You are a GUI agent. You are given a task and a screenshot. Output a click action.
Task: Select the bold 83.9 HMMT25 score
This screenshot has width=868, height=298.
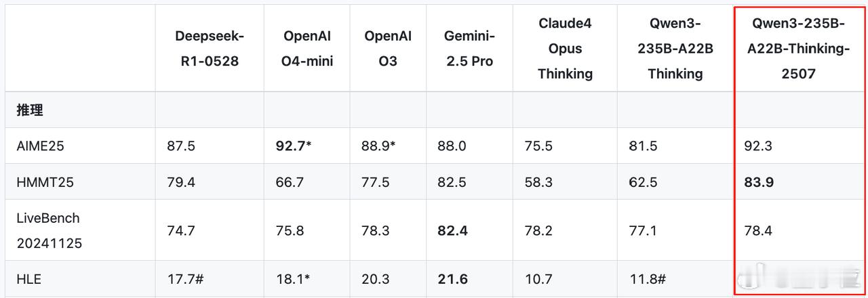click(759, 182)
